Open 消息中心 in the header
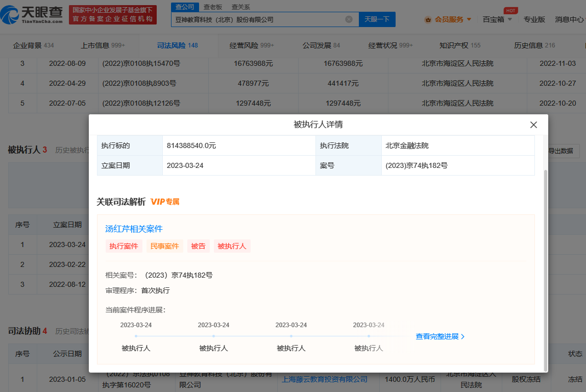The width and height of the screenshot is (586, 392). pos(570,19)
